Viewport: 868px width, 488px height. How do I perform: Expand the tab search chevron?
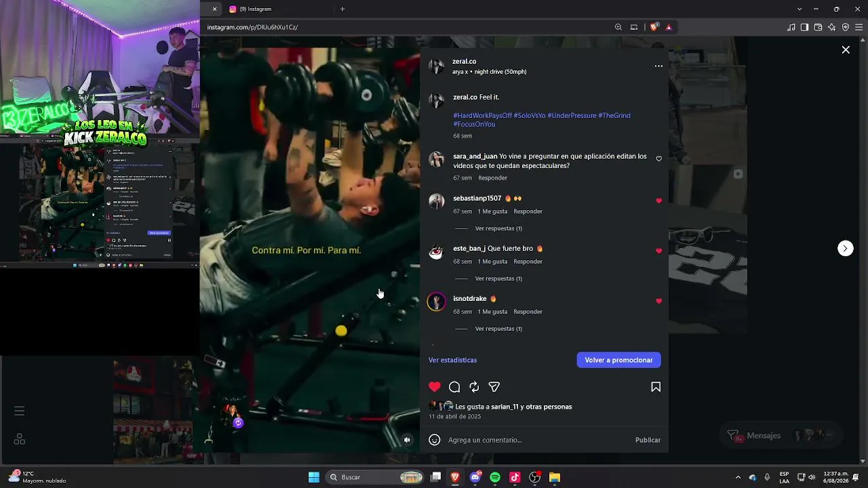800,9
